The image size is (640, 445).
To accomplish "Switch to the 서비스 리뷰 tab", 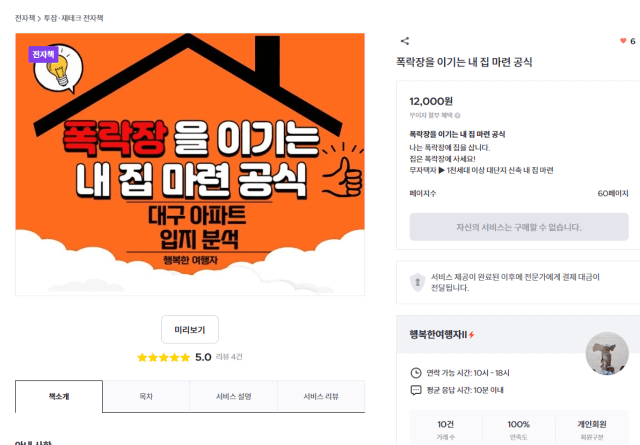I will tap(321, 396).
